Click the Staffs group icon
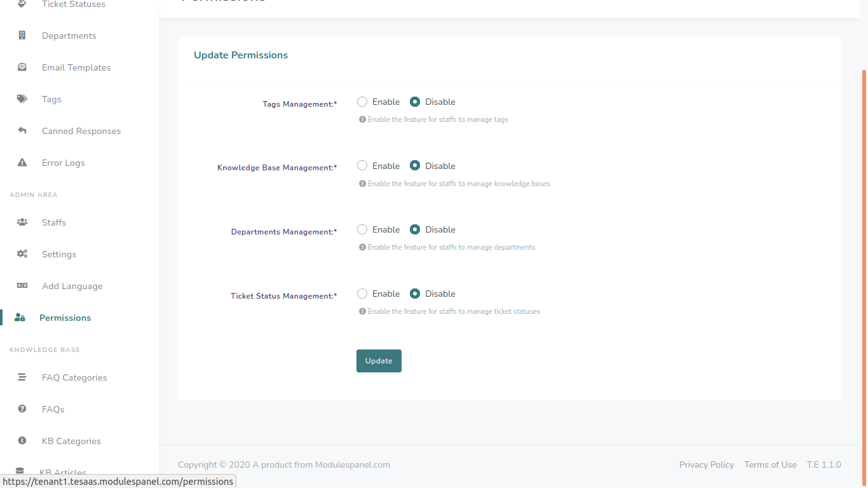868x488 pixels. 22,222
